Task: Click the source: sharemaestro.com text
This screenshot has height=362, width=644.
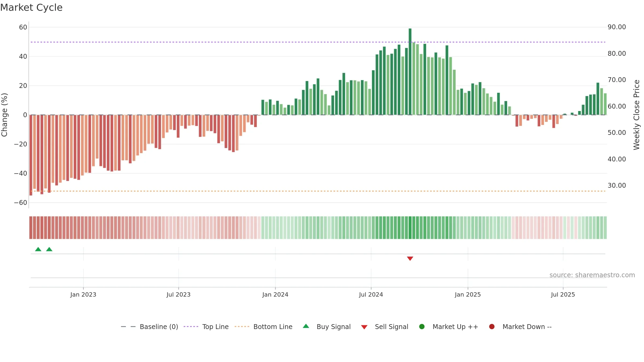Action: point(592,275)
